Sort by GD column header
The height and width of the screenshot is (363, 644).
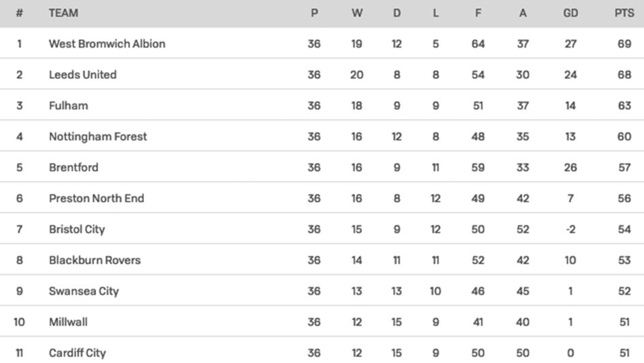click(x=570, y=13)
